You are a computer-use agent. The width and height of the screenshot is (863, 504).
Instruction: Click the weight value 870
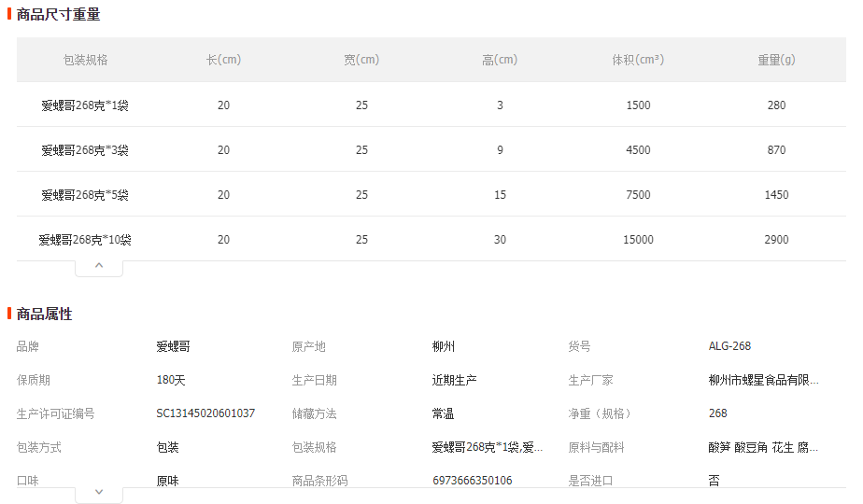(x=776, y=150)
